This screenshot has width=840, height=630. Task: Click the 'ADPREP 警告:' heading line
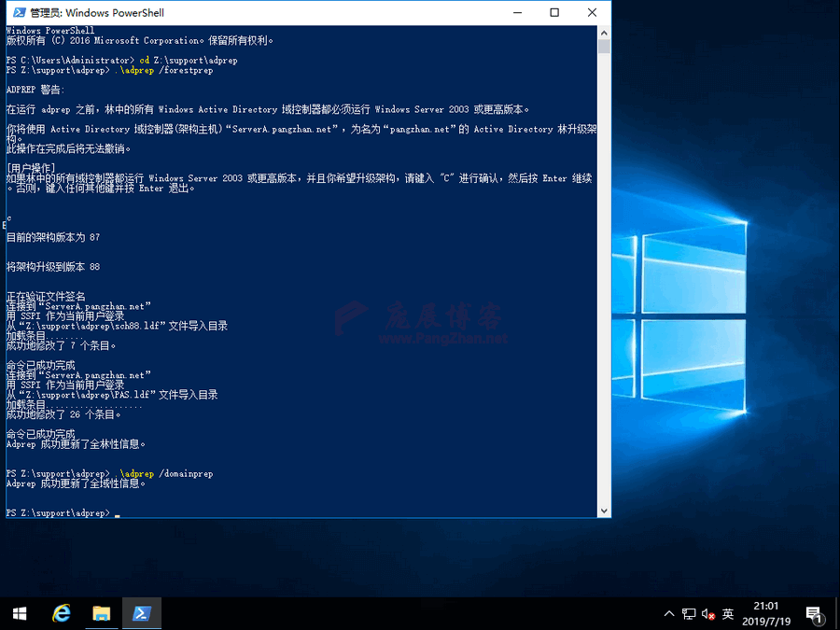point(35,90)
